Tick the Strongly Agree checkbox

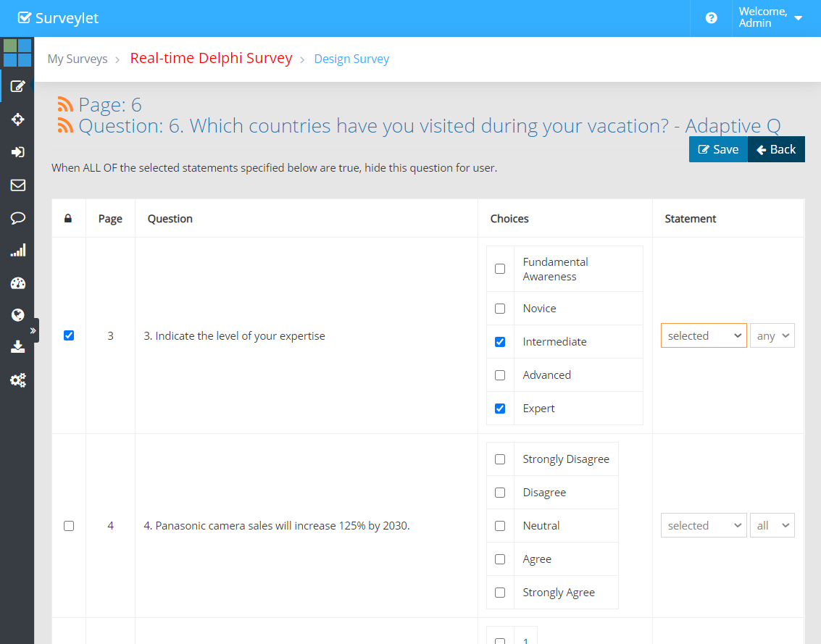[500, 593]
